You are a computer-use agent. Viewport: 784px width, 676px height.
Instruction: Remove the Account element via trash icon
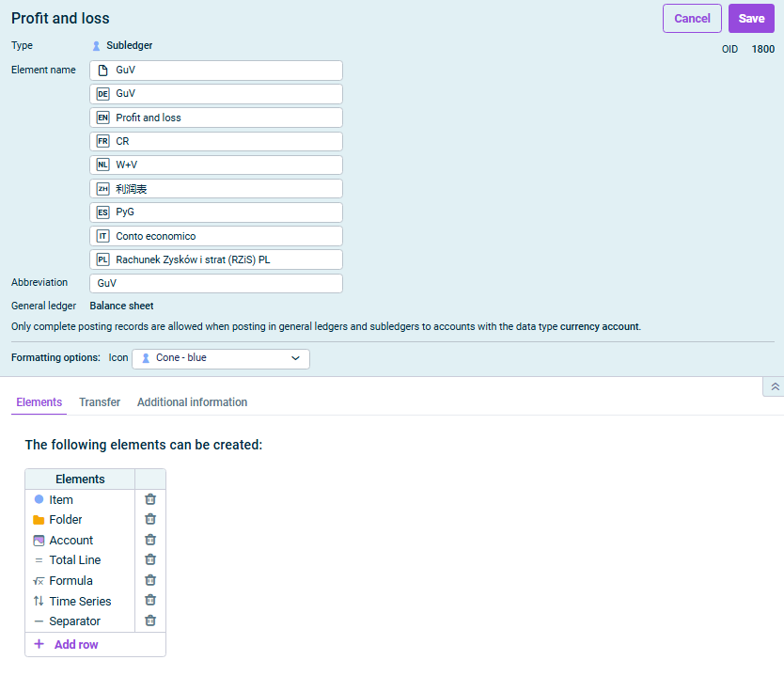pyautogui.click(x=150, y=540)
